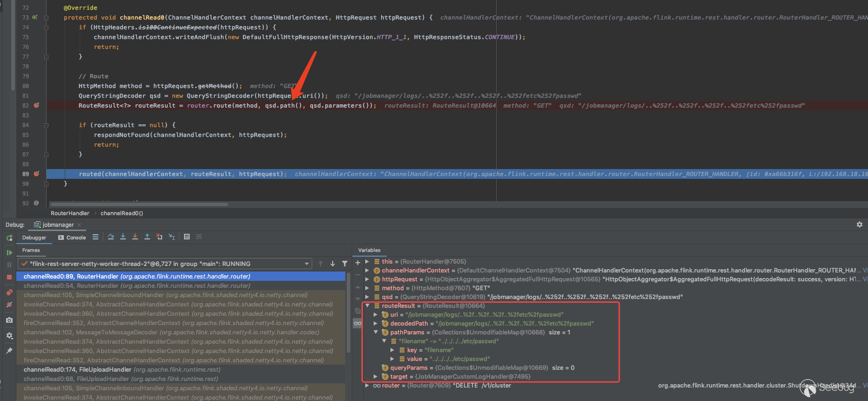This screenshot has height=401, width=868.
Task: Click channelRead0 in the breadcrumb bar
Action: coord(122,213)
